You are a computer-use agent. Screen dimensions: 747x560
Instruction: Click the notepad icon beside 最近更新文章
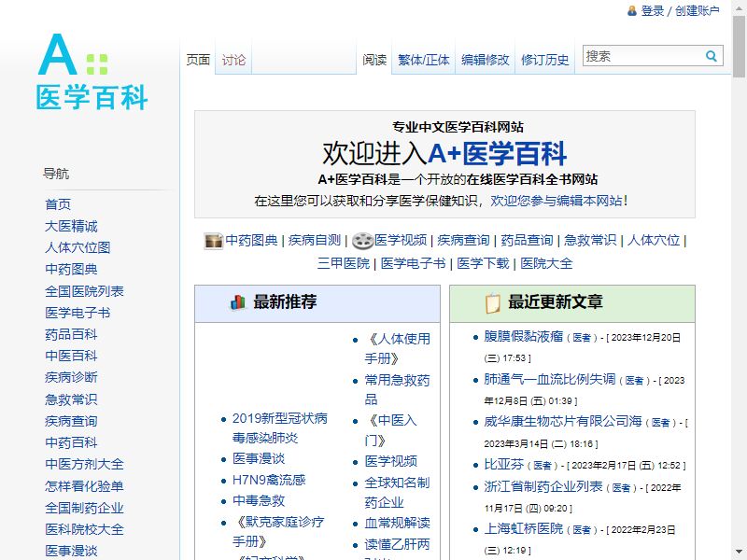click(x=493, y=302)
